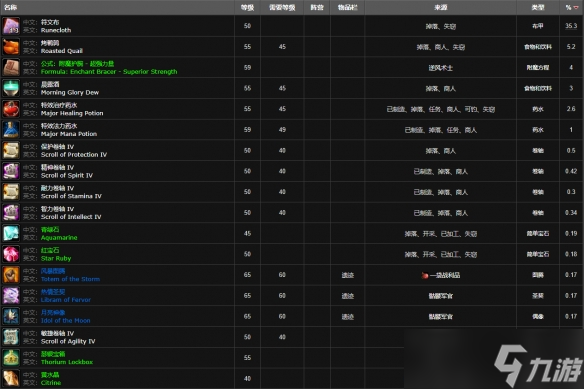Viewport: 584px width, 389px height.
Task: Open the Scroll of Stamina IV link
Action: point(71,196)
